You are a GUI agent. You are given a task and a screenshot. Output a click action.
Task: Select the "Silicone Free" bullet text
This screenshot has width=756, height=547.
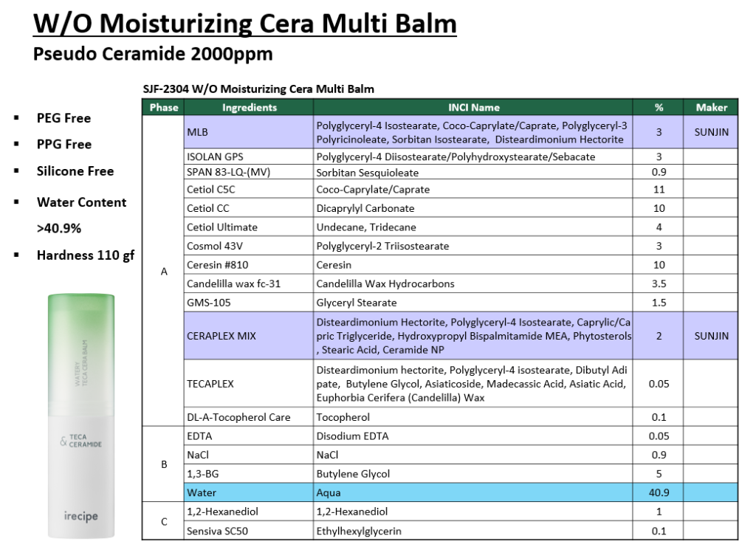[x=75, y=171]
